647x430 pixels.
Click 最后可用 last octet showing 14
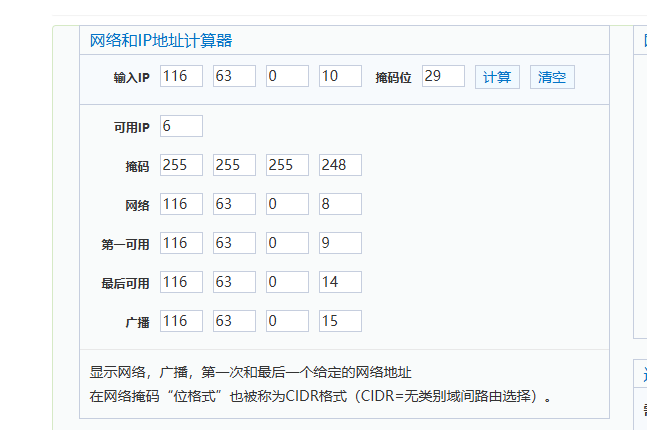(x=340, y=282)
